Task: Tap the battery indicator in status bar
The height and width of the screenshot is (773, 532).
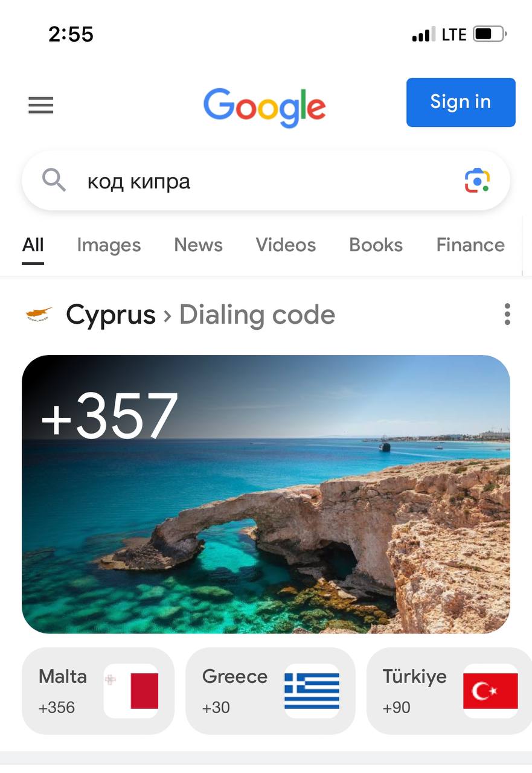Action: tap(490, 34)
